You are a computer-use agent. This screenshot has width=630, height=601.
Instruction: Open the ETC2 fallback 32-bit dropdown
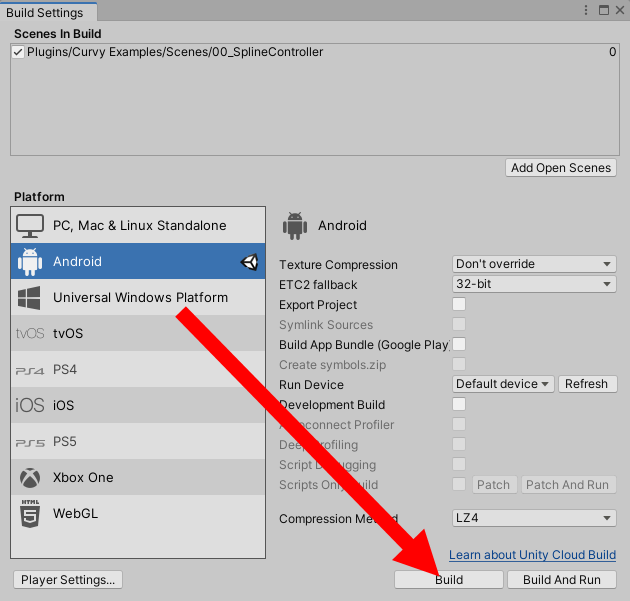click(534, 284)
